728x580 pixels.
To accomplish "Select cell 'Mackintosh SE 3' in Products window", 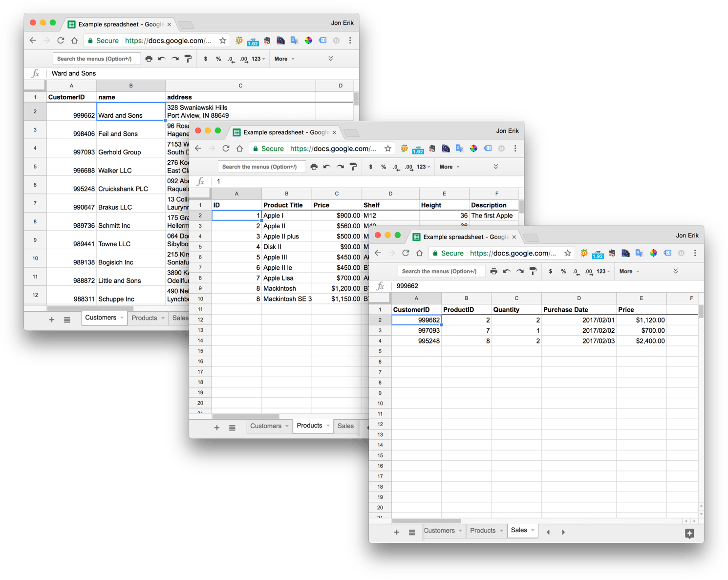I will pyautogui.click(x=287, y=299).
